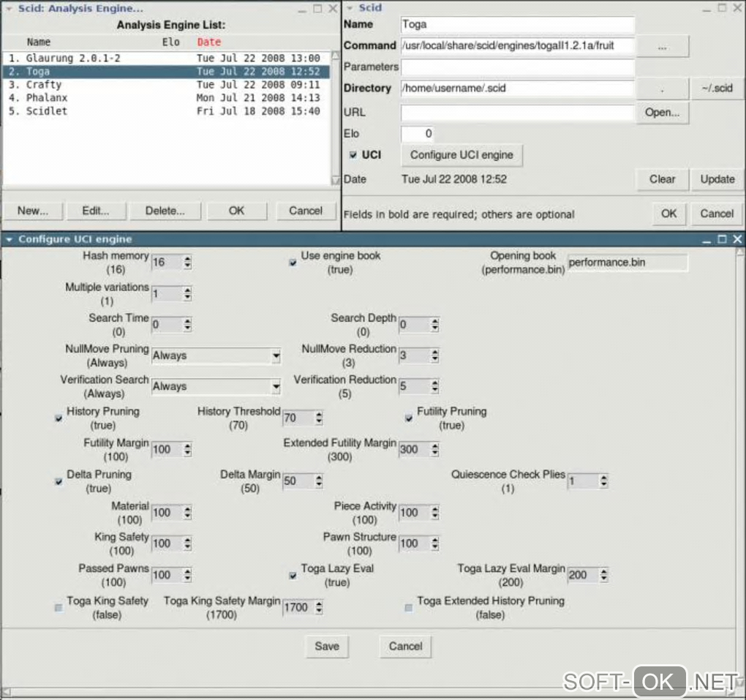Toggle Use engine book checkbox
Viewport: 746px width, 700px height.
coord(293,263)
